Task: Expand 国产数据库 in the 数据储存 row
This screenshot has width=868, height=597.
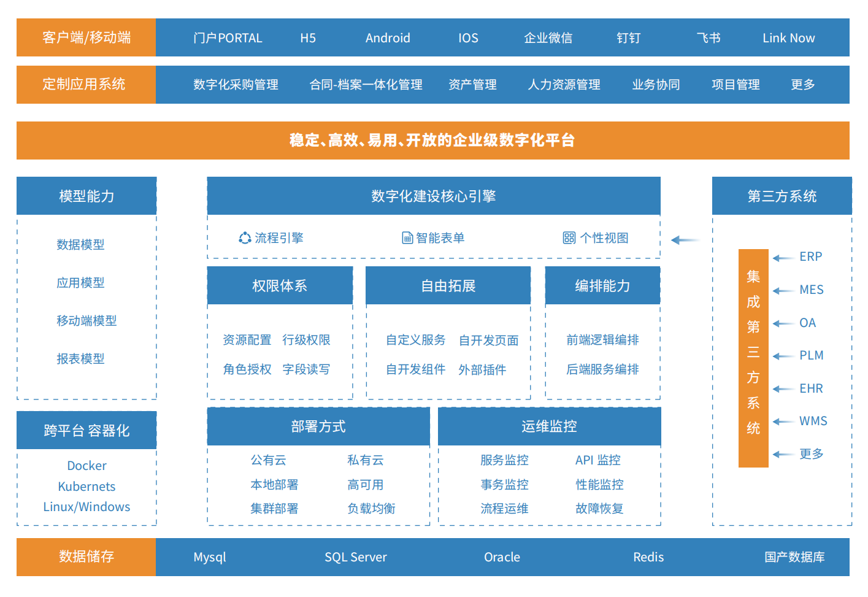Action: click(794, 557)
